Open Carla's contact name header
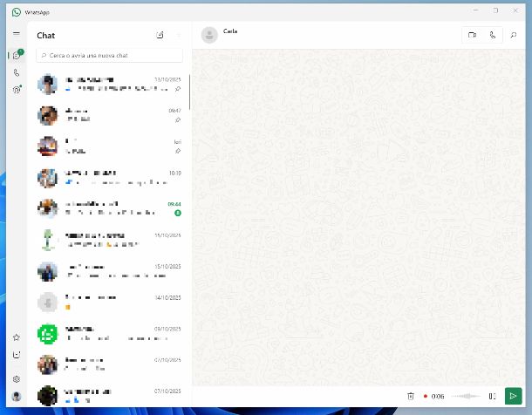 coord(230,31)
